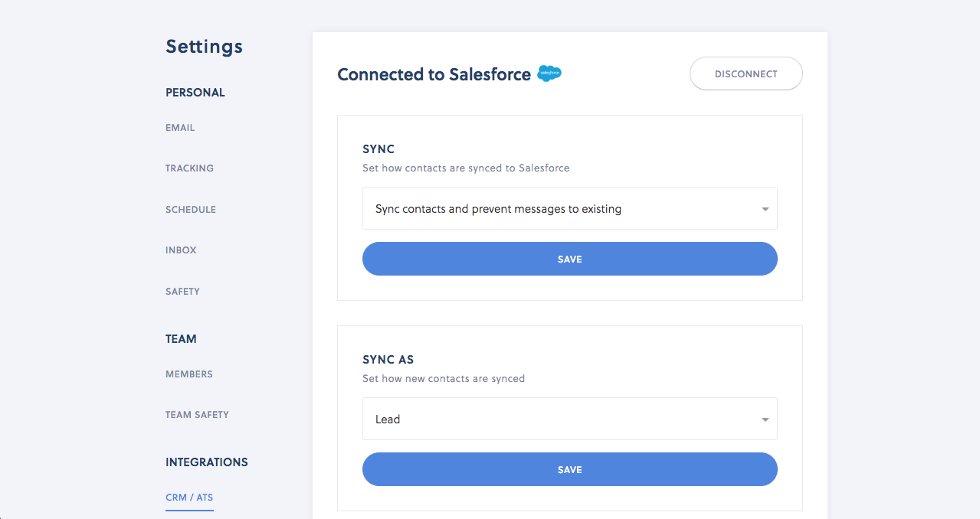The height and width of the screenshot is (519, 980).
Task: Click the Personal section header
Action: click(x=195, y=93)
